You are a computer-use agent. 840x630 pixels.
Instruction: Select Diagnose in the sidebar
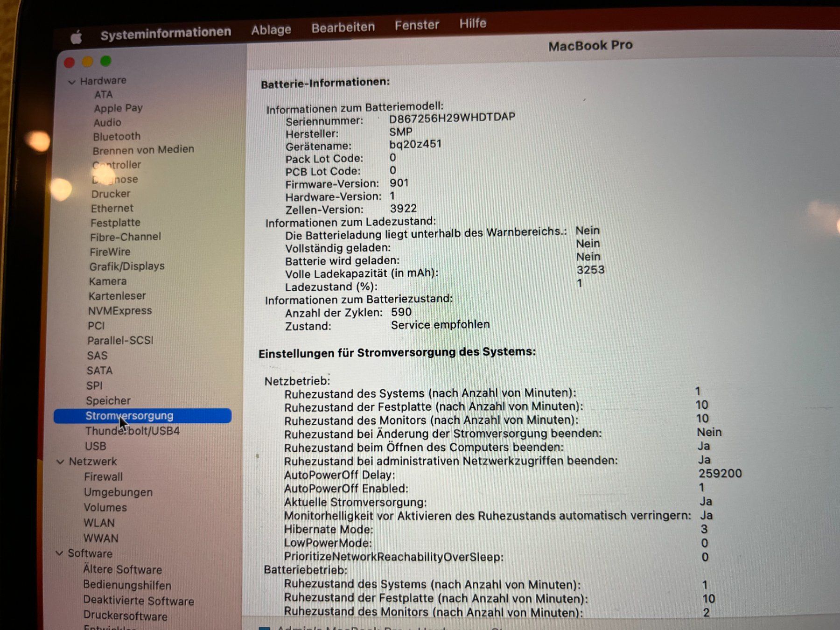[115, 179]
